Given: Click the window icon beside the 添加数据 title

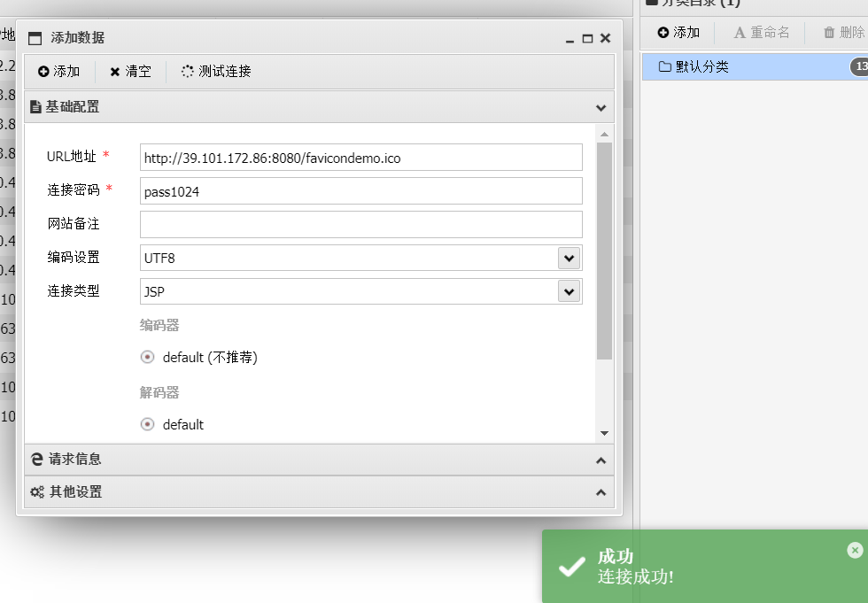Looking at the screenshot, I should click(x=35, y=38).
